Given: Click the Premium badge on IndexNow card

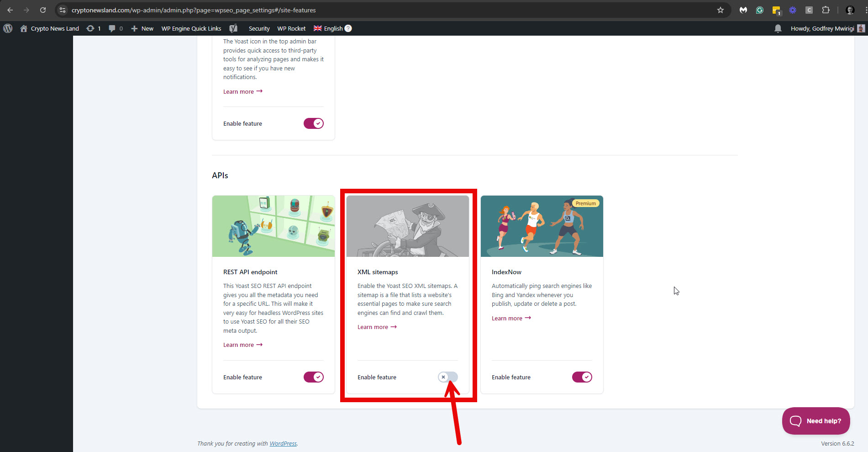Looking at the screenshot, I should [586, 203].
